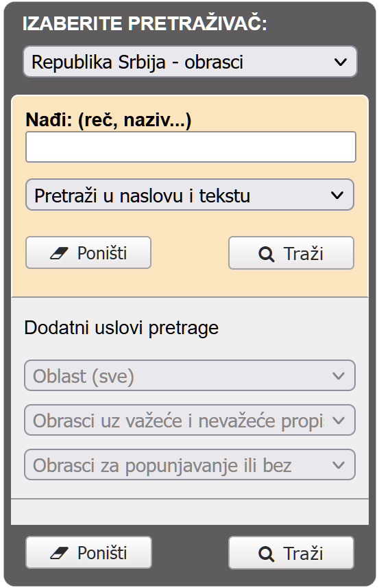Click the eraser icon in the orange search panel
This screenshot has height=588, width=379.
(x=59, y=253)
